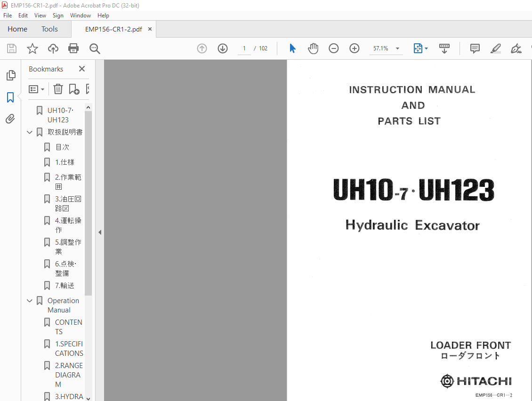Open the Sign menu
This screenshot has width=532, height=401.
(58, 15)
